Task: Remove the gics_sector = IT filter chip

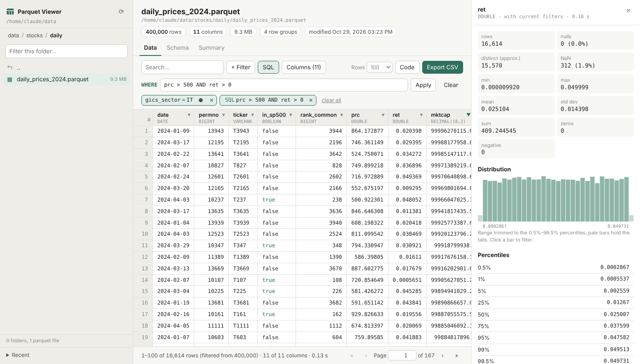Action: 212,100
